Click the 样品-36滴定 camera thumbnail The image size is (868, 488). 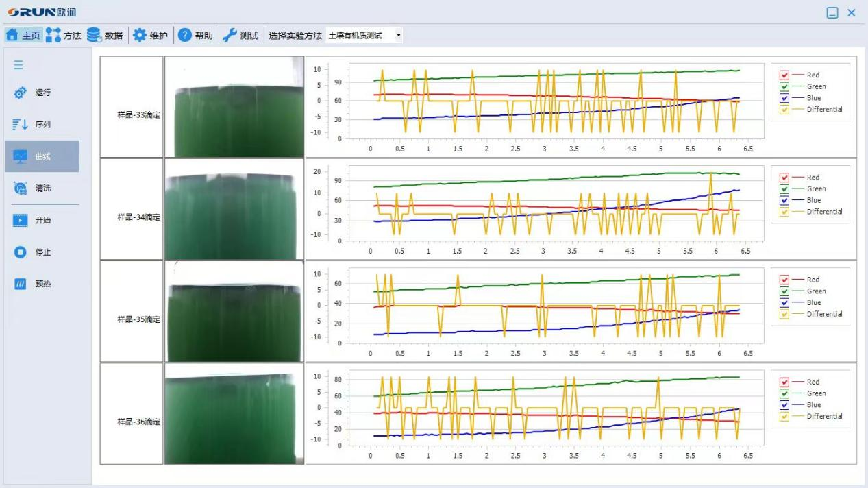click(x=234, y=414)
